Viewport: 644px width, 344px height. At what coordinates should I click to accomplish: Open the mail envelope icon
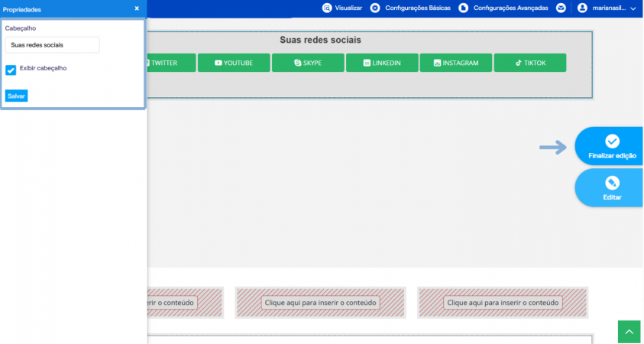561,8
